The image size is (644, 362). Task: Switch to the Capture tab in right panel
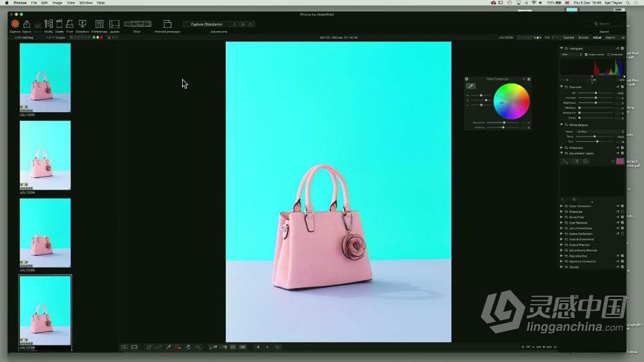[x=569, y=37]
